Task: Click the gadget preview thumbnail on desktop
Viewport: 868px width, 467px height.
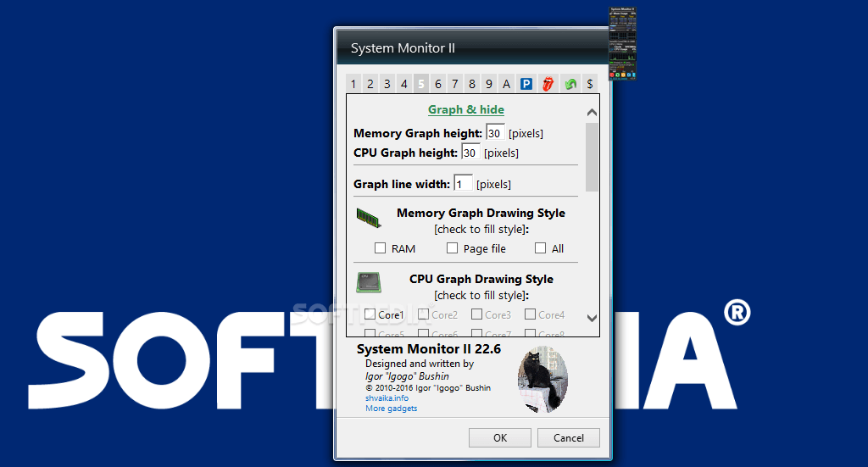Action: [622, 44]
